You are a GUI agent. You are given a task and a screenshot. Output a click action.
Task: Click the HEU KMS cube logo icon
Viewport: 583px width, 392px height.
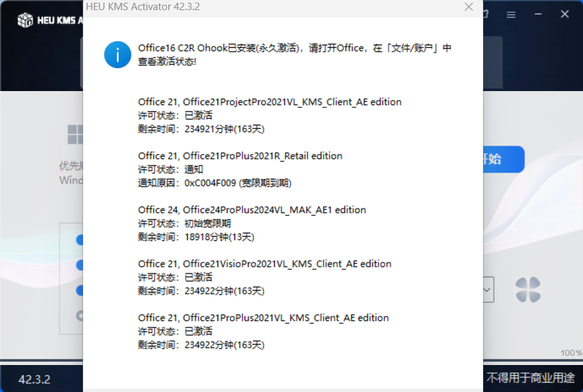point(26,20)
